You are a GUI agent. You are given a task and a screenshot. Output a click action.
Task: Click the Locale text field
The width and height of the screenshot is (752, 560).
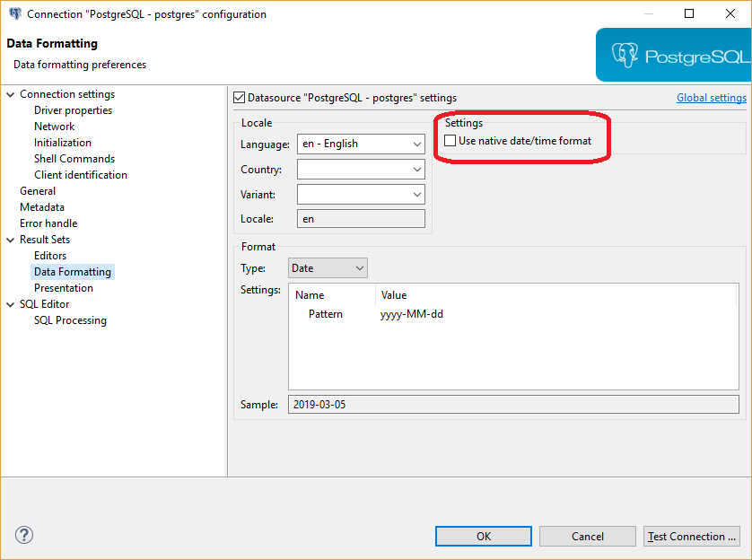pos(361,219)
